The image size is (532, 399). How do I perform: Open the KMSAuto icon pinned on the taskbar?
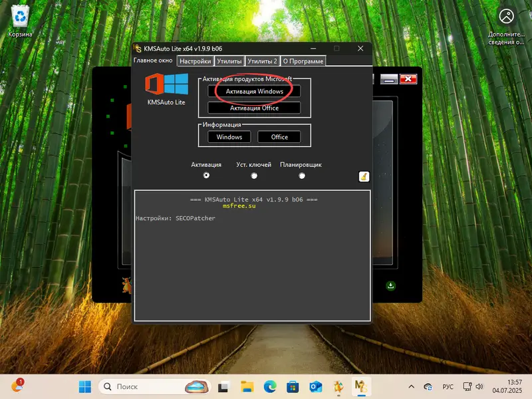(360, 386)
